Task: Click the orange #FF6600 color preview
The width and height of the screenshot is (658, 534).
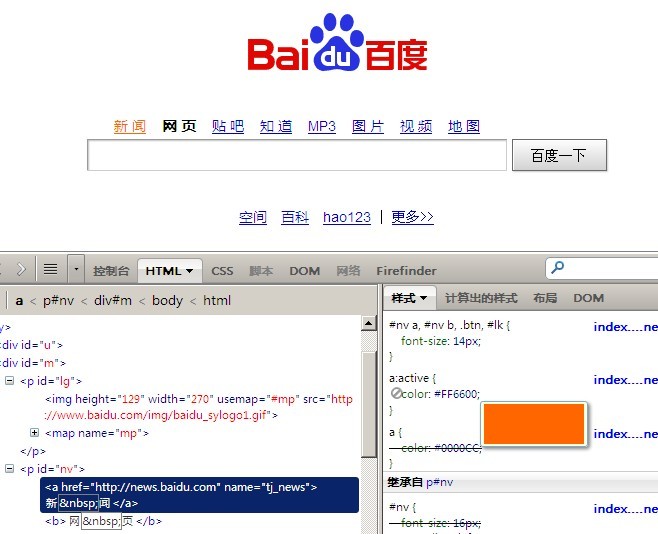Action: (x=534, y=424)
